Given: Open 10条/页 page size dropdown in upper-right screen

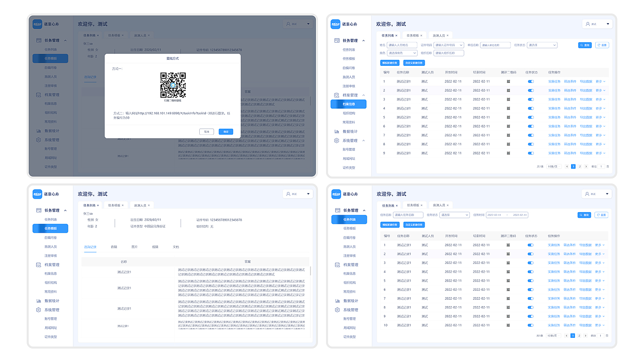Looking at the screenshot, I should (553, 166).
